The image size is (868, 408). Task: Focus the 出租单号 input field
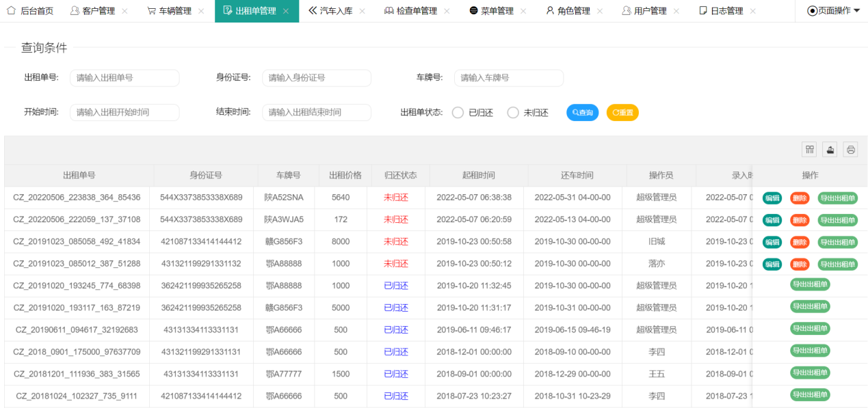pyautogui.click(x=124, y=78)
